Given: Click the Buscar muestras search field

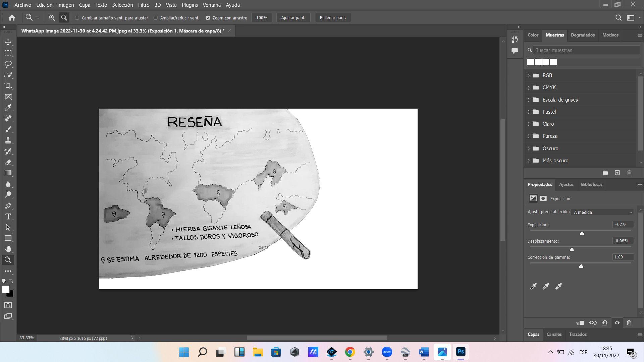Looking at the screenshot, I should coord(586,50).
